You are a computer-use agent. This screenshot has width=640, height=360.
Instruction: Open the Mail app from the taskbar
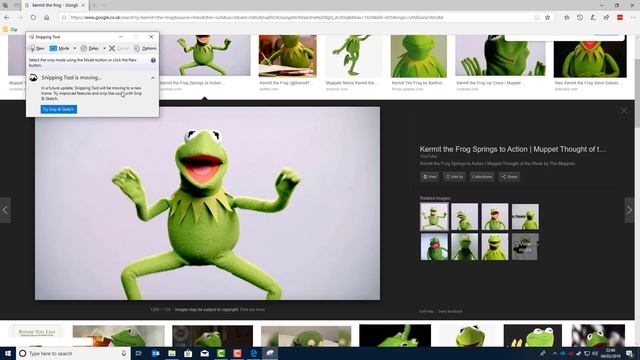coord(204,353)
